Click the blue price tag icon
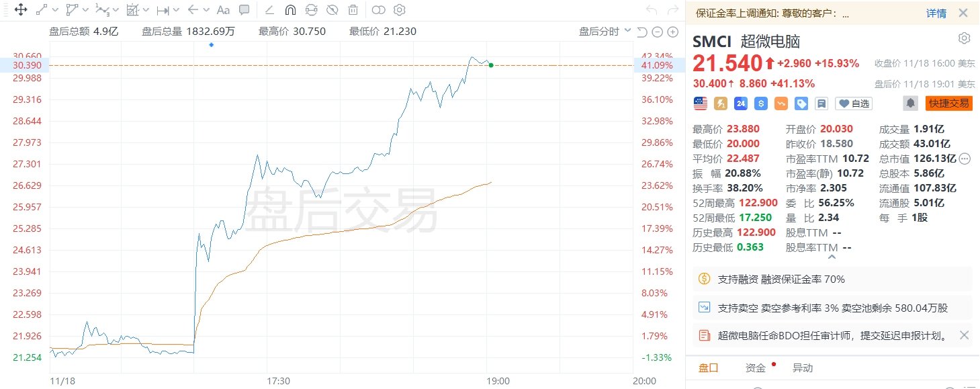Image resolution: width=980 pixels, height=389 pixels. coord(801,103)
